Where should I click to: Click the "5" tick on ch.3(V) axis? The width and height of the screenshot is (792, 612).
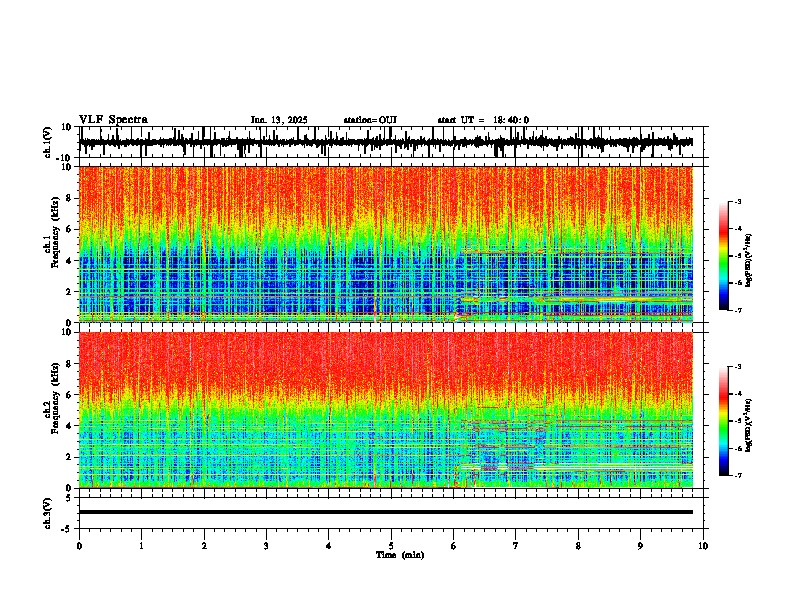pyautogui.click(x=70, y=498)
